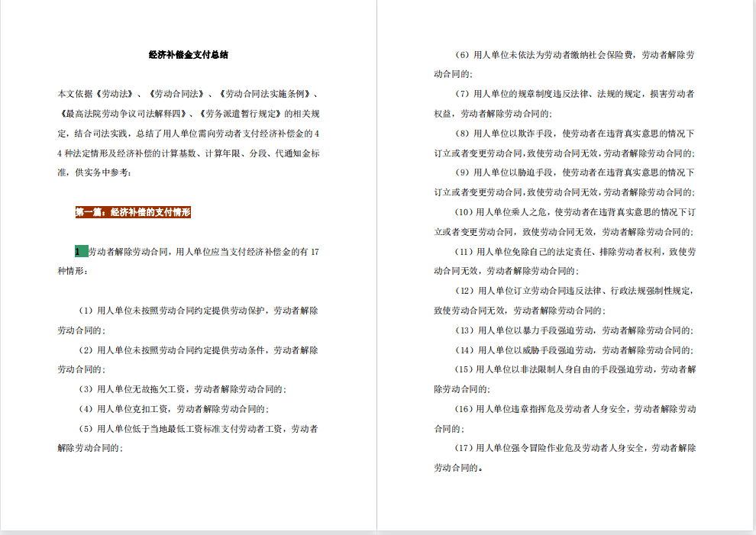Click the line 权益，劳动者解除劳动合同的；
Viewport: 756px width, 535px height.
(x=493, y=114)
